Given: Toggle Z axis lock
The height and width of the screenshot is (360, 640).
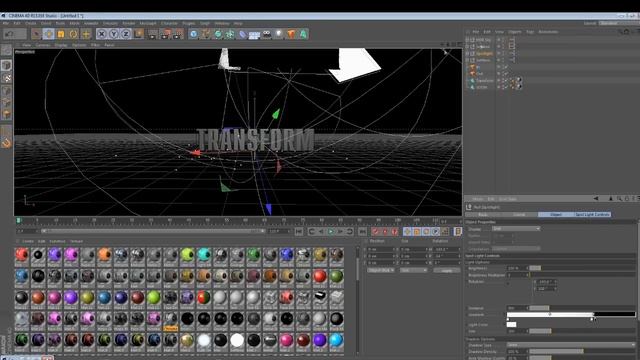Looking at the screenshot, I should coord(126,34).
